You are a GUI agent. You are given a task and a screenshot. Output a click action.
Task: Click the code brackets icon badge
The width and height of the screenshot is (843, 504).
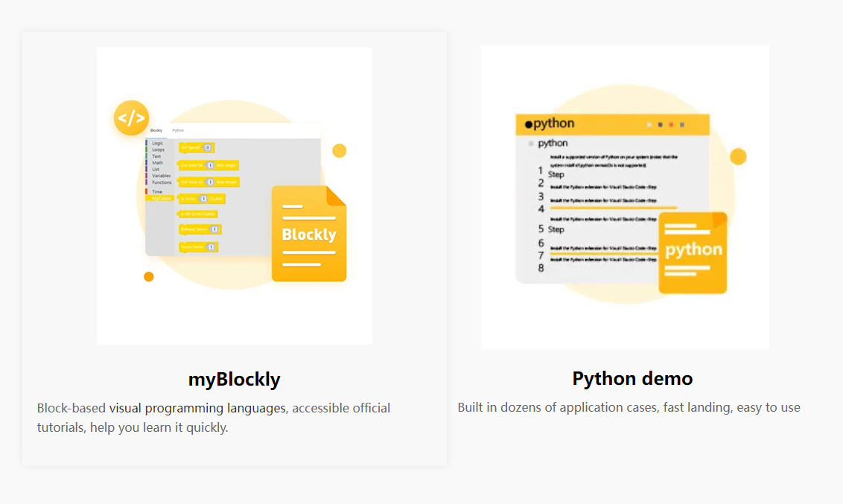[131, 118]
